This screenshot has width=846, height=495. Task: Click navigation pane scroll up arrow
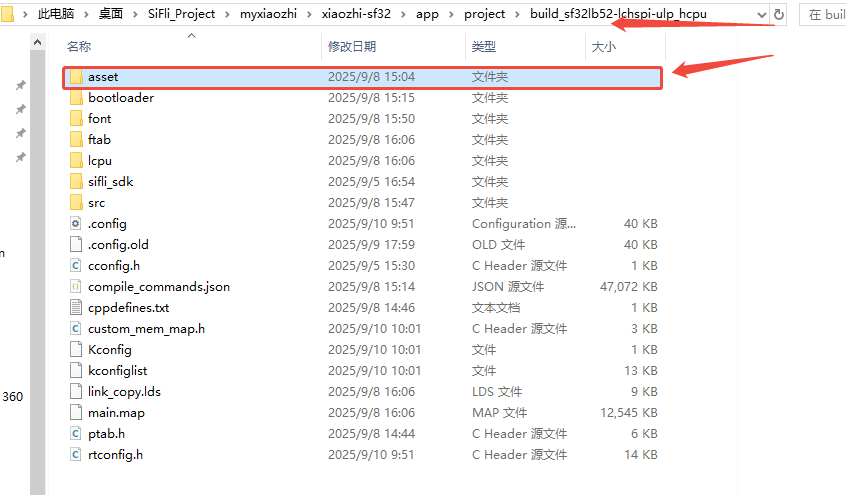pos(37,42)
